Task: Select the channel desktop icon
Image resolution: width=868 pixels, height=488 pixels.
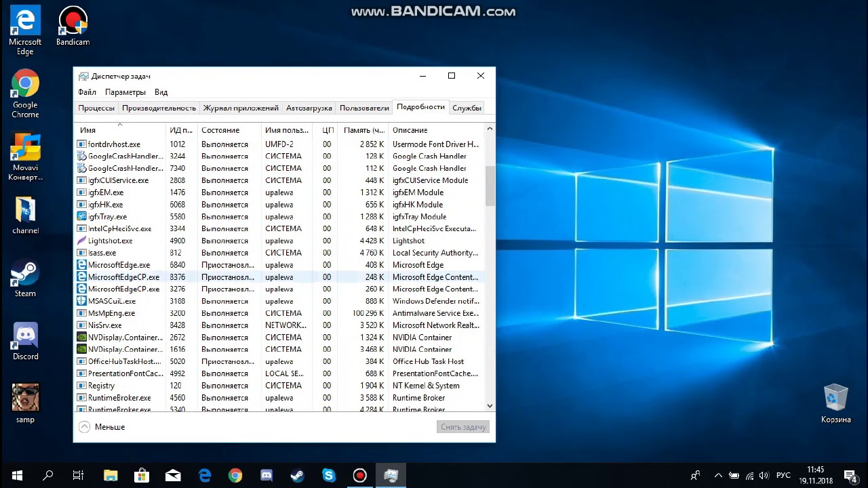Action: coord(25,215)
